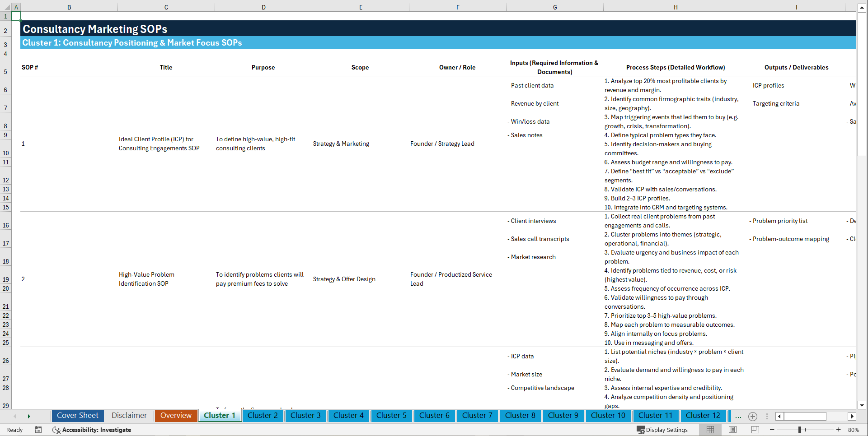The image size is (868, 436).
Task: Click the Display Settings gear icon
Action: pyautogui.click(x=641, y=430)
